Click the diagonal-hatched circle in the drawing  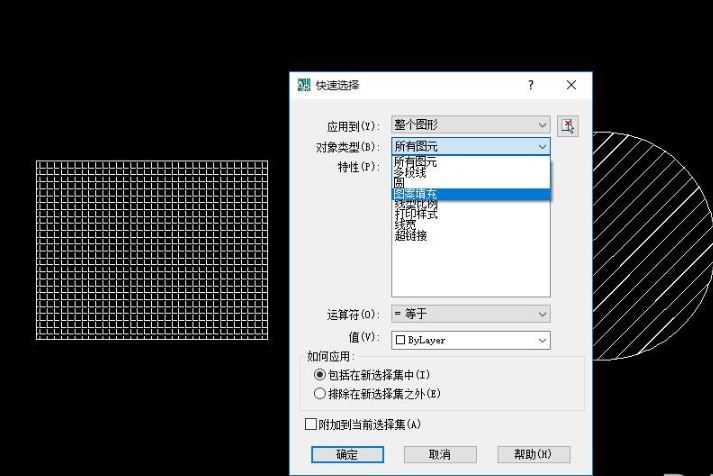pos(653,246)
